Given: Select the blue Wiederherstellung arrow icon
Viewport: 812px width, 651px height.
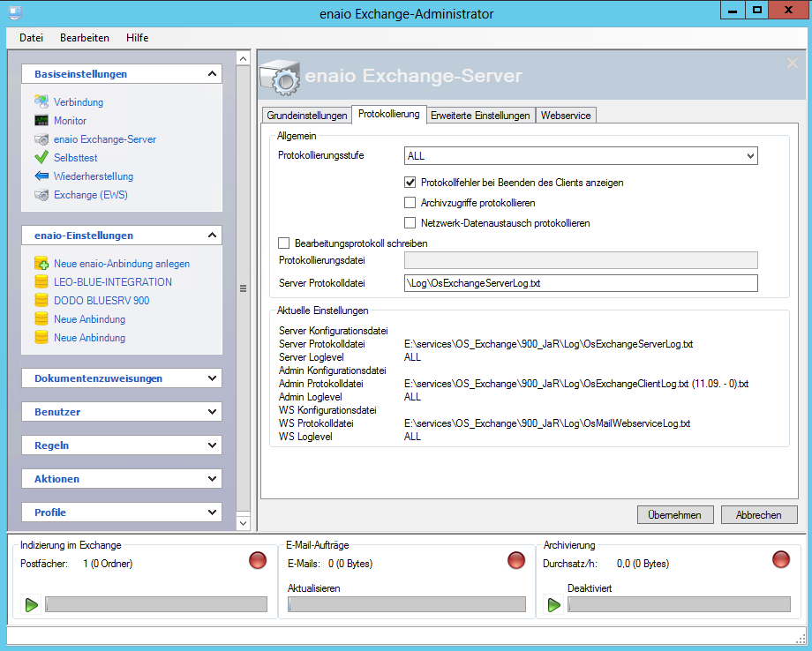Looking at the screenshot, I should [41, 176].
